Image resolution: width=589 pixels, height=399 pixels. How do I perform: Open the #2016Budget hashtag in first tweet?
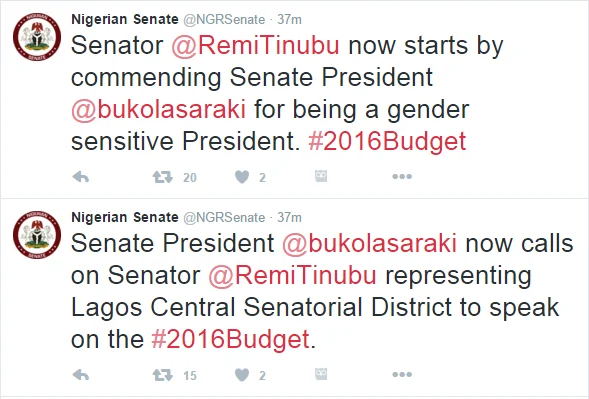click(x=387, y=142)
